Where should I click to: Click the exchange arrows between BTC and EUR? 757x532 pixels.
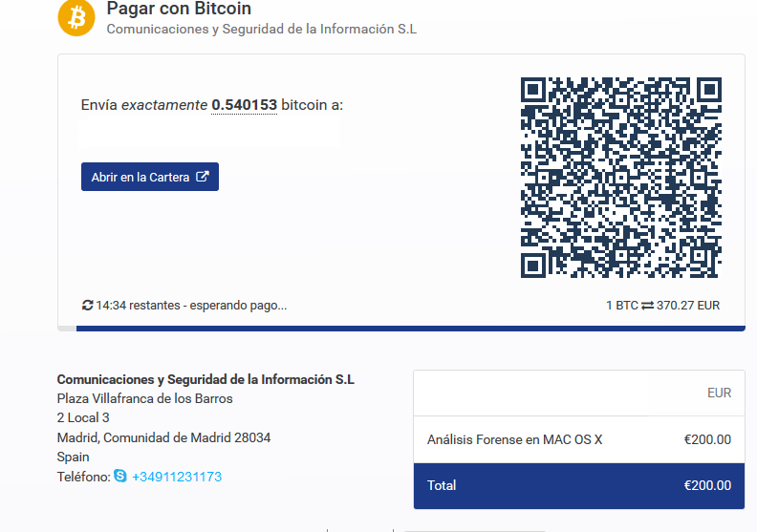647,306
